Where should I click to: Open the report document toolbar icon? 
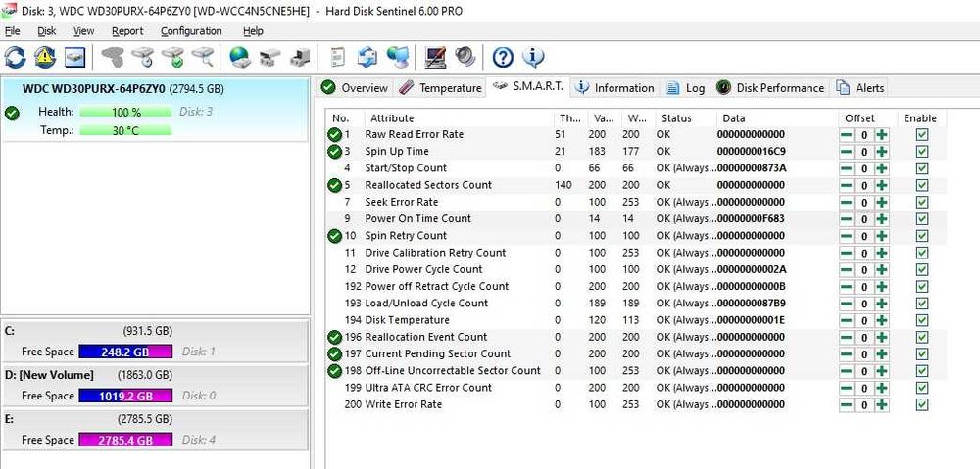click(337, 57)
